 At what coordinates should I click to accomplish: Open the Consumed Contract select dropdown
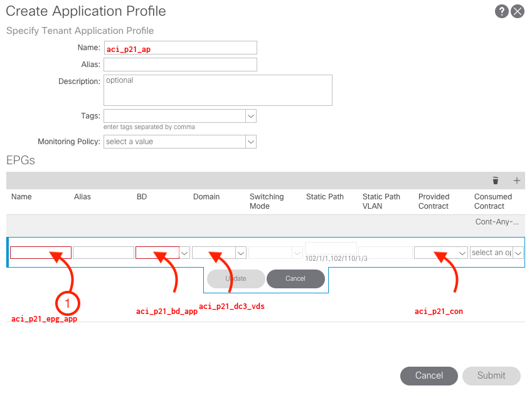497,253
